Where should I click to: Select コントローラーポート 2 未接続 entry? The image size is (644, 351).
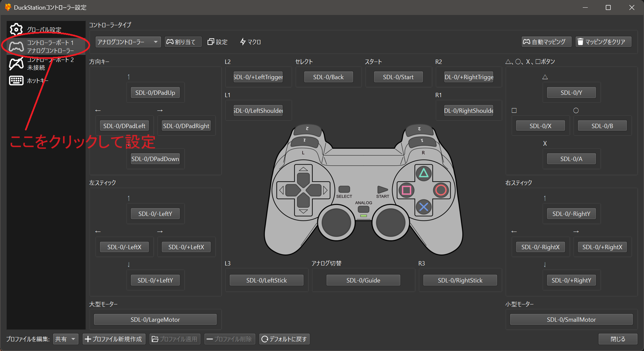46,64
